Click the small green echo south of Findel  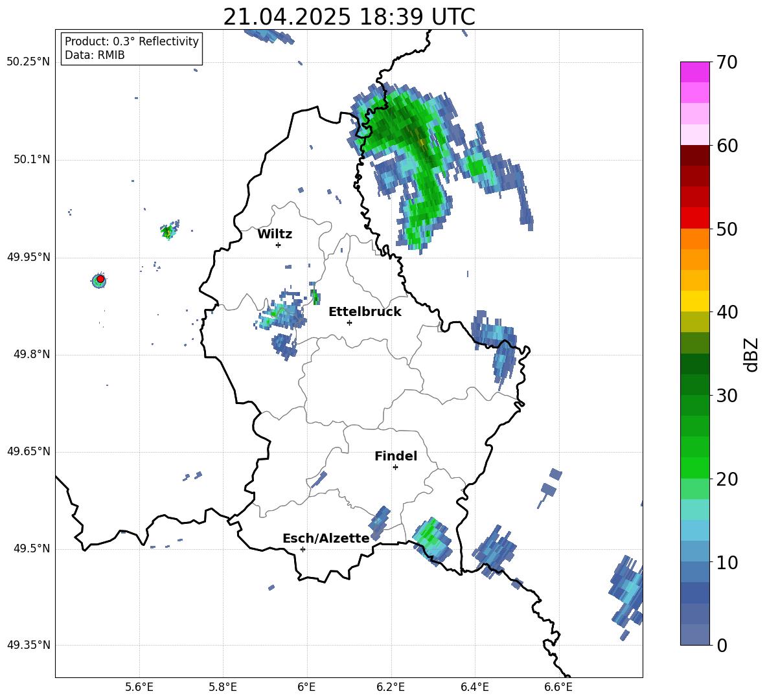click(x=432, y=540)
